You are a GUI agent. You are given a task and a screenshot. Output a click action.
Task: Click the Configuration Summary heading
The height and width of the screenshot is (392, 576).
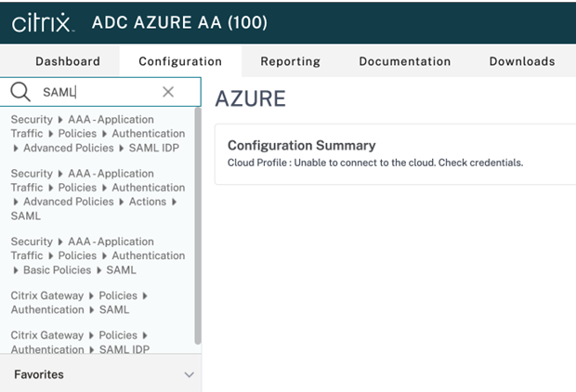[x=301, y=145]
